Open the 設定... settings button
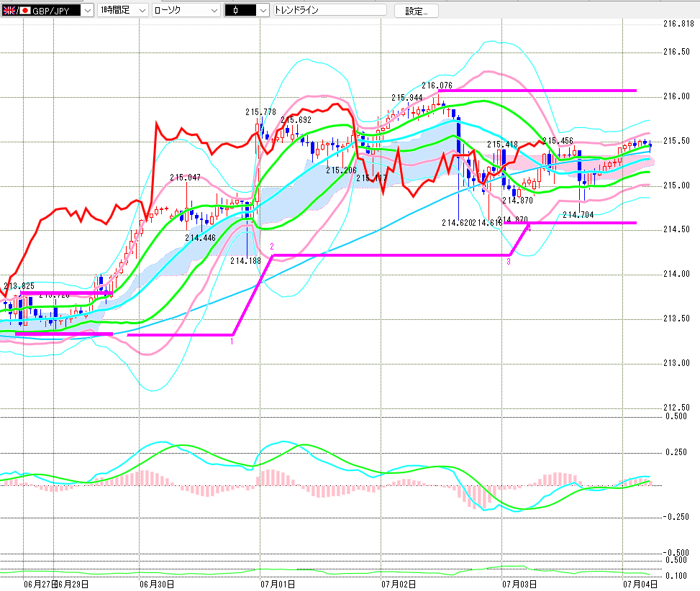The image size is (700, 591). [x=416, y=11]
